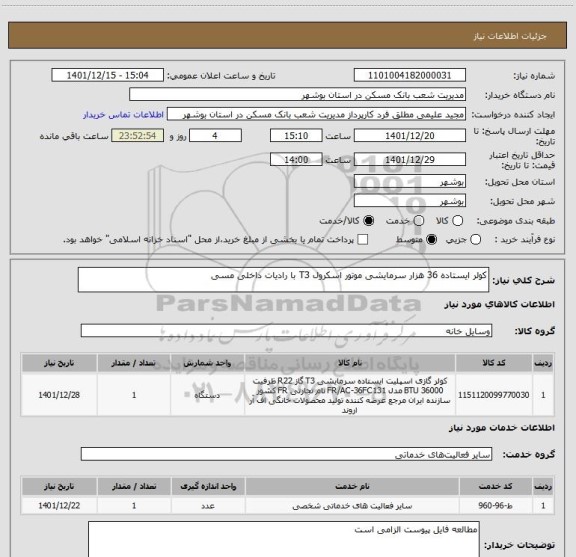Viewport: 576px width, 557px height.
Task: Click the goods code 1151120099770030 cell
Action: point(493,395)
